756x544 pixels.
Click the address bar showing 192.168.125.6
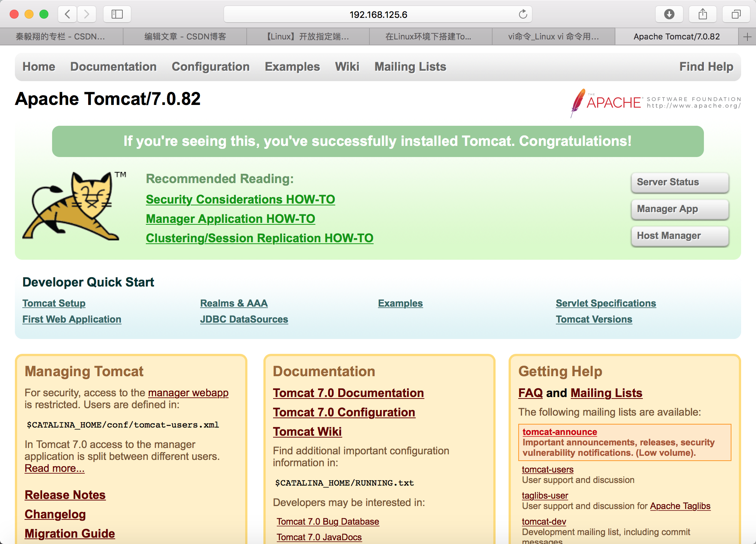click(x=378, y=15)
